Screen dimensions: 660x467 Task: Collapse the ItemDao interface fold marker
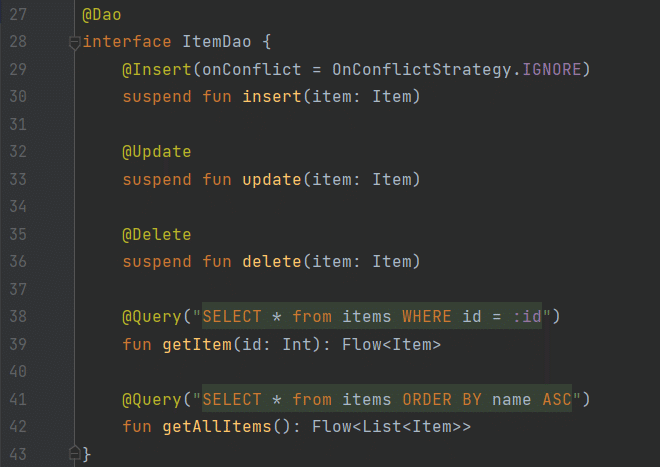75,43
